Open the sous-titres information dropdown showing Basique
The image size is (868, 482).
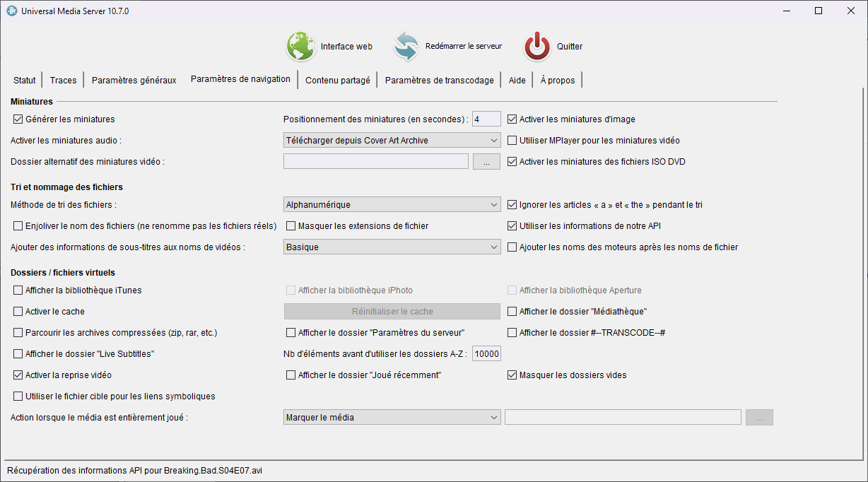click(392, 247)
